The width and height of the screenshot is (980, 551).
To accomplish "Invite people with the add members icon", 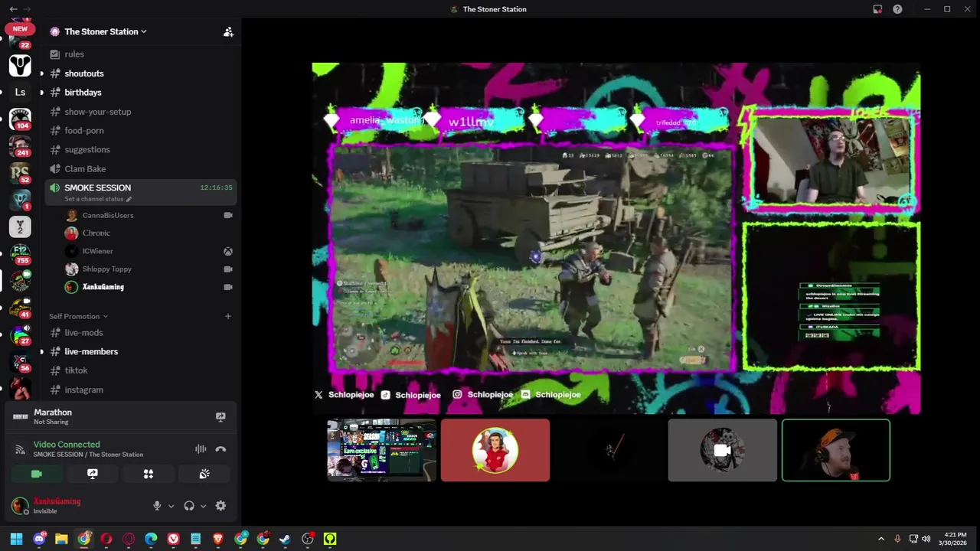I will (228, 31).
